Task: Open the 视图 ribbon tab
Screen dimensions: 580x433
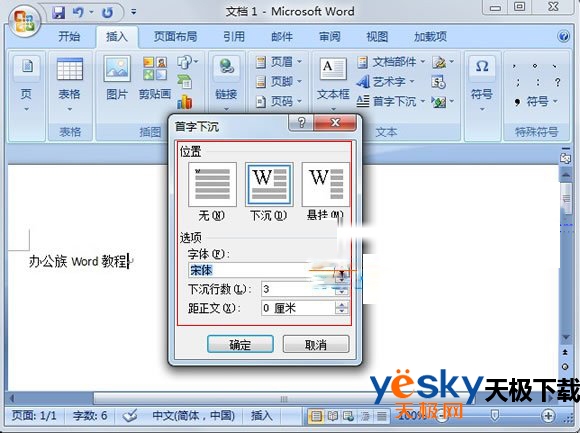Action: [x=377, y=36]
